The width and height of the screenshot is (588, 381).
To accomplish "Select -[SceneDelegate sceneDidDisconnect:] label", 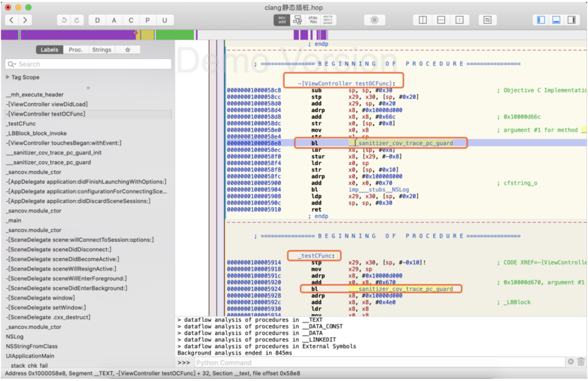I will (x=59, y=249).
